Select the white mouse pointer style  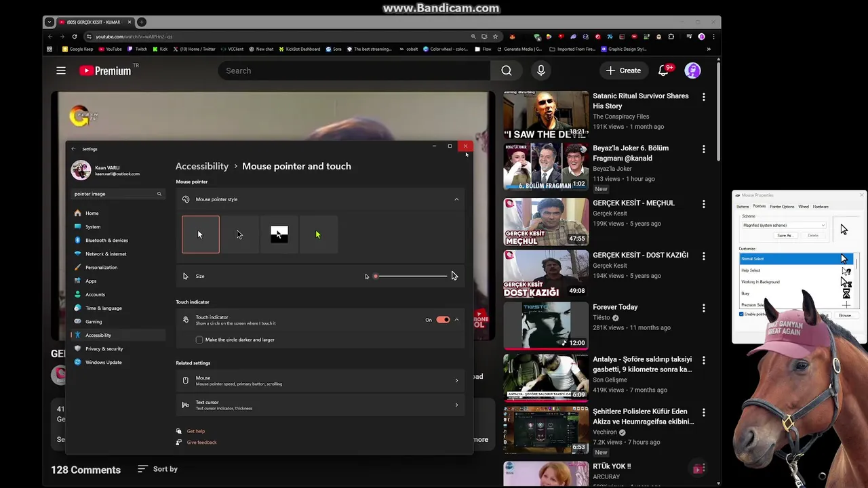(x=201, y=235)
